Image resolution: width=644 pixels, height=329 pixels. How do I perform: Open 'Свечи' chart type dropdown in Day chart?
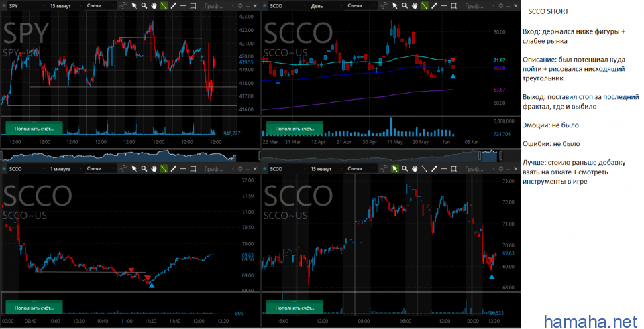(362, 6)
